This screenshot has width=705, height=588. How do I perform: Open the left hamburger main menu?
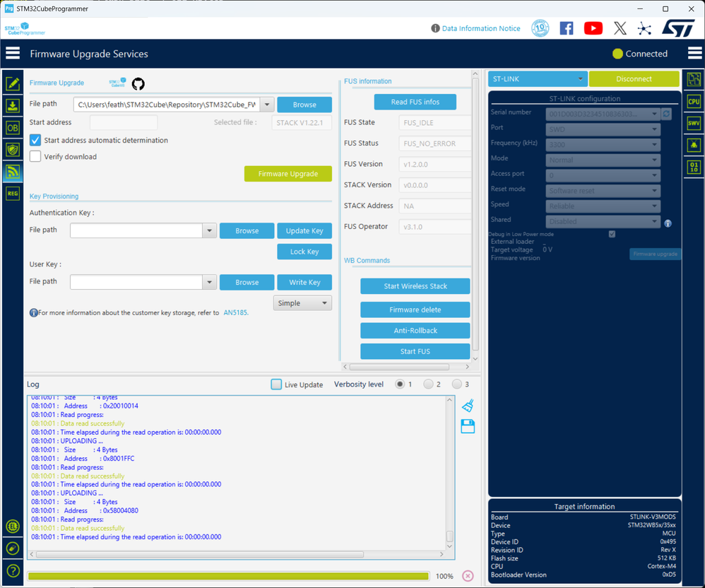click(13, 54)
